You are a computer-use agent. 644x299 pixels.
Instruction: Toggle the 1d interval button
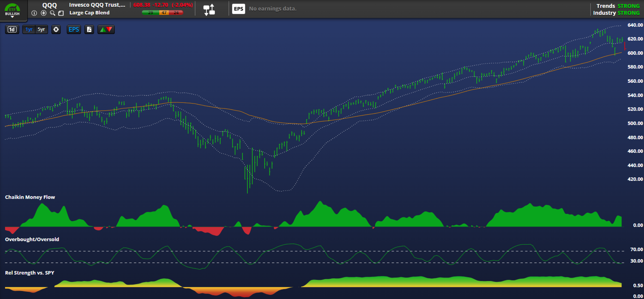point(12,29)
